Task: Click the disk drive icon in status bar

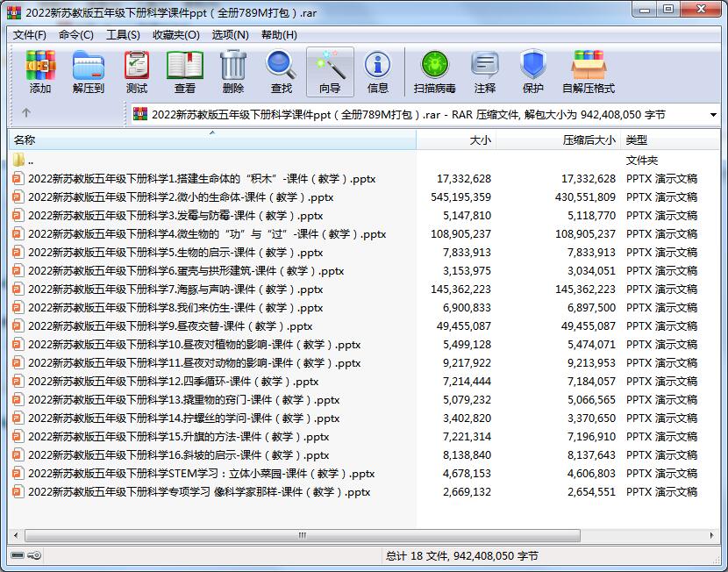Action: point(18,555)
